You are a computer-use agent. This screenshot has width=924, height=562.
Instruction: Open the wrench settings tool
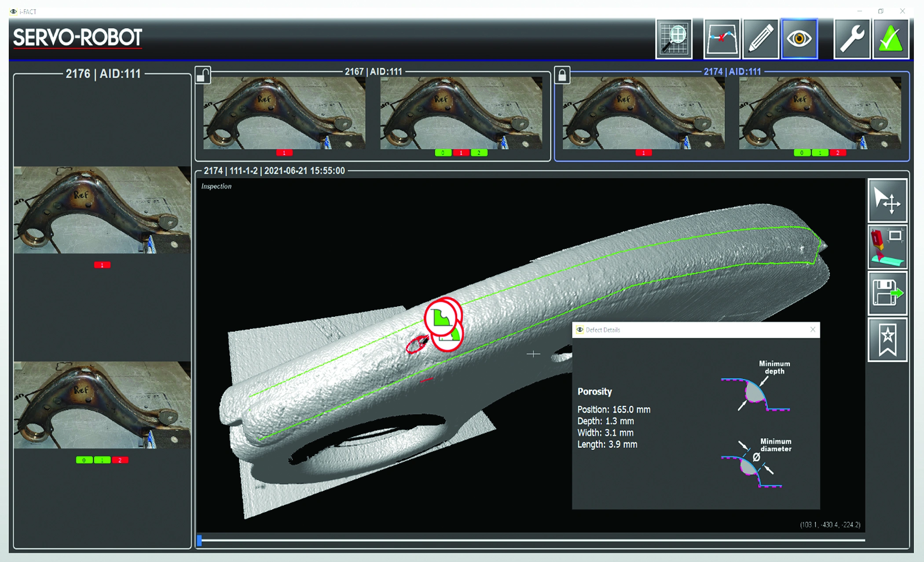pos(852,39)
